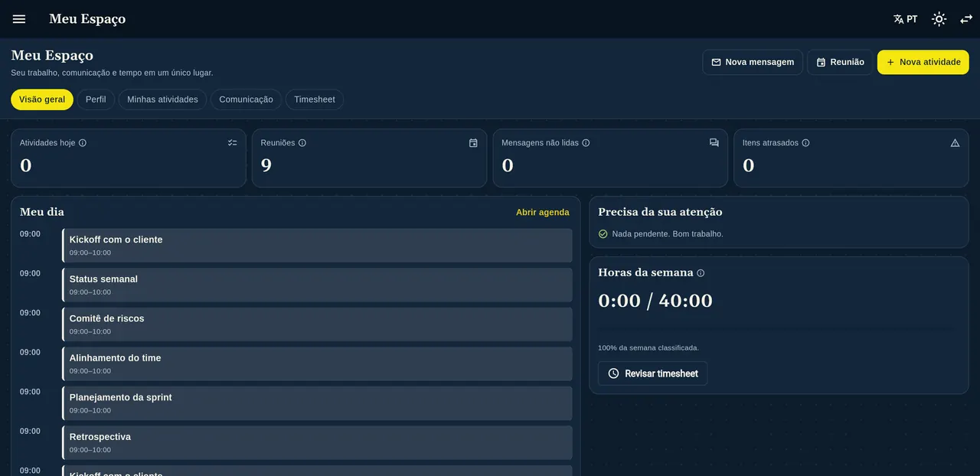Show info for Mensagens não lidas
This screenshot has height=476, width=980.
click(586, 143)
